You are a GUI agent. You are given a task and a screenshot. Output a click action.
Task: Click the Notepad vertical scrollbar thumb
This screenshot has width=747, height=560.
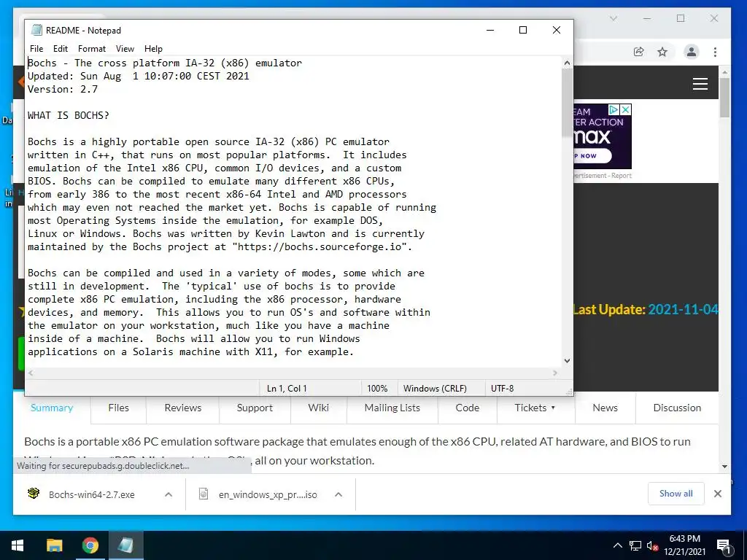pyautogui.click(x=567, y=102)
